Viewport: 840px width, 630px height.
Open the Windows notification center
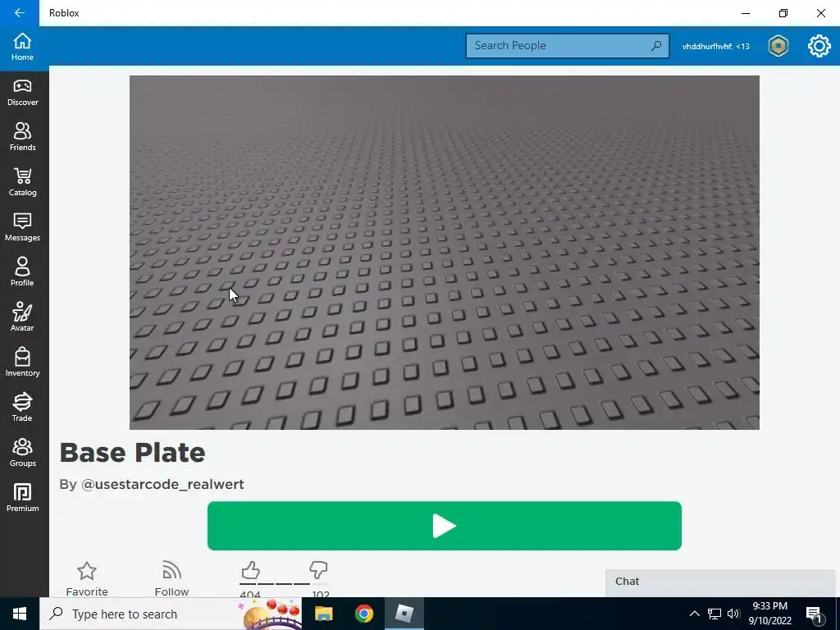815,615
